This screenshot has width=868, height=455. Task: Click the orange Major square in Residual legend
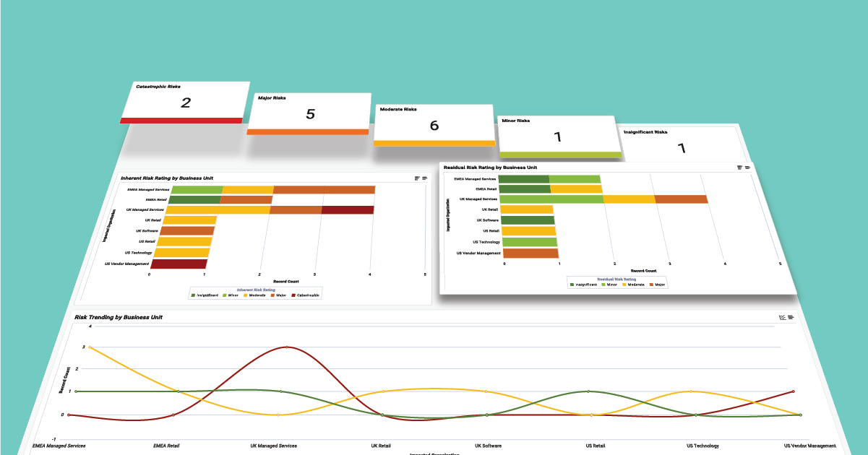[651, 284]
